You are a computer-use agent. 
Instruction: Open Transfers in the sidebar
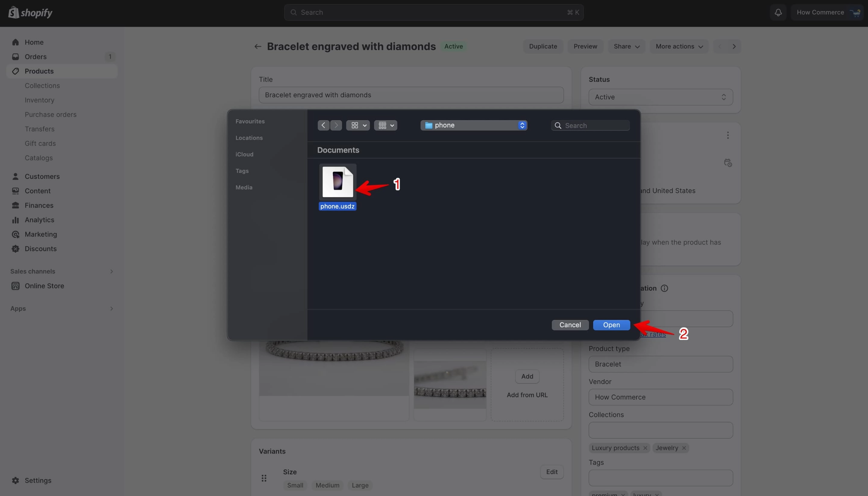39,129
